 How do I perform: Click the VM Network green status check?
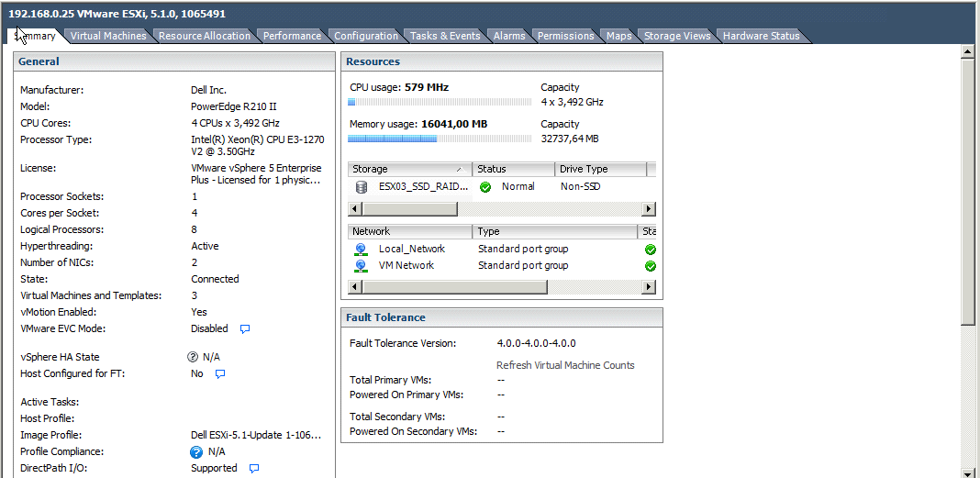coord(650,266)
